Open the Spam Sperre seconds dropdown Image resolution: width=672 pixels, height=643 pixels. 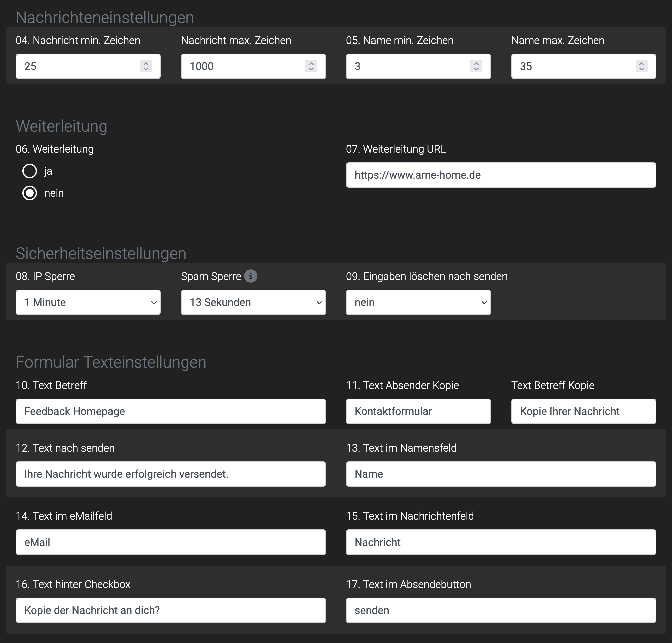tap(253, 302)
